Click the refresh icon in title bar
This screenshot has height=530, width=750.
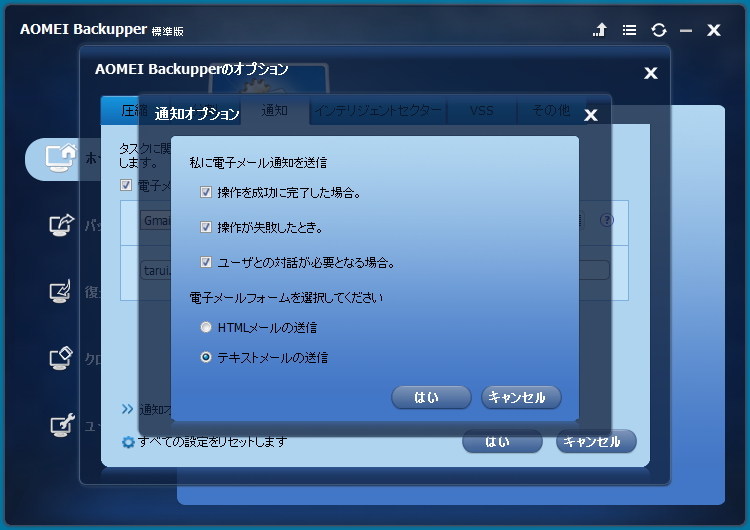click(659, 30)
